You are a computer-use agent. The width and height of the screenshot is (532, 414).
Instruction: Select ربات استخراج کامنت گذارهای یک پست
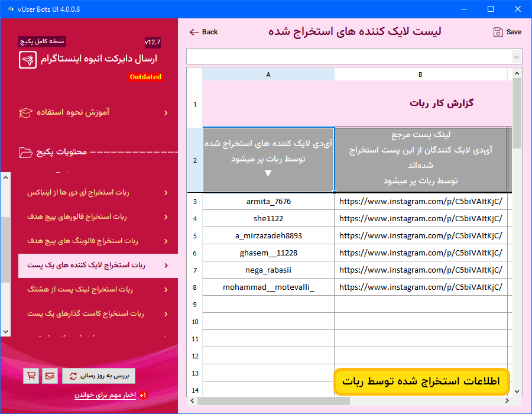98,314
